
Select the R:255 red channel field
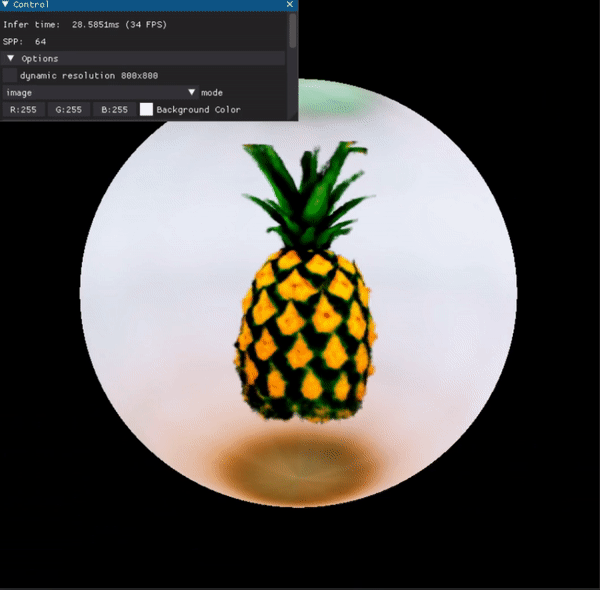tap(23, 109)
